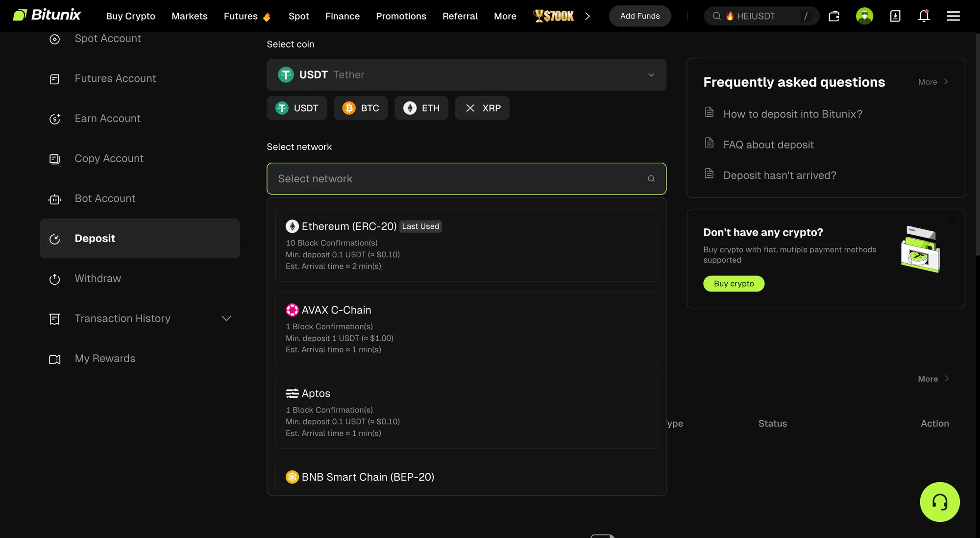Click the network search magnifier icon
Image resolution: width=980 pixels, height=538 pixels.
click(651, 179)
